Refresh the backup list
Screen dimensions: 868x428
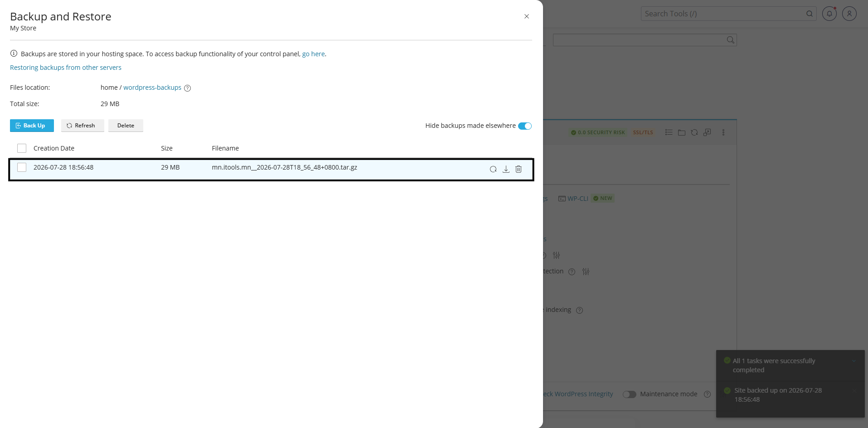pos(82,126)
